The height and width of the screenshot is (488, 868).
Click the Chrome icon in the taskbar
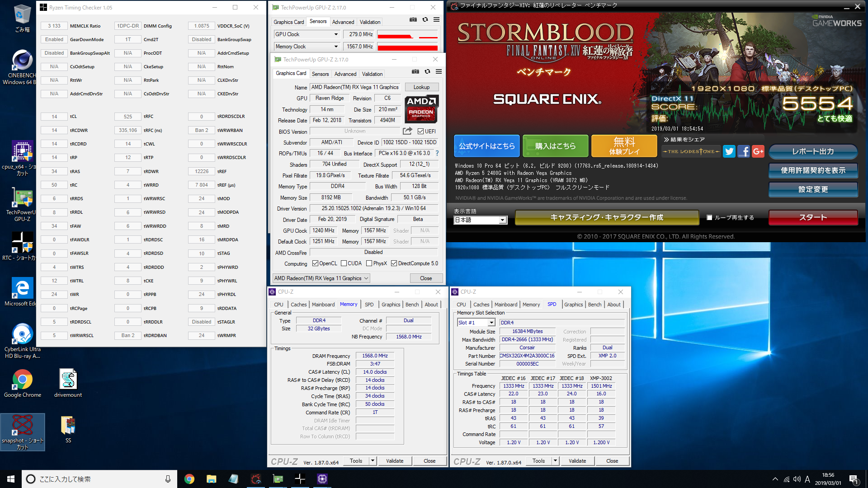[x=189, y=479]
